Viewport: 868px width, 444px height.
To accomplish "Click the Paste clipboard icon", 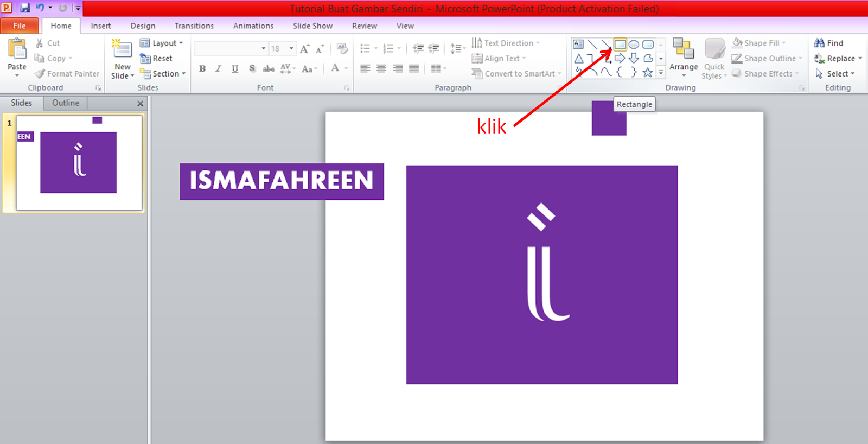I will pos(17,49).
